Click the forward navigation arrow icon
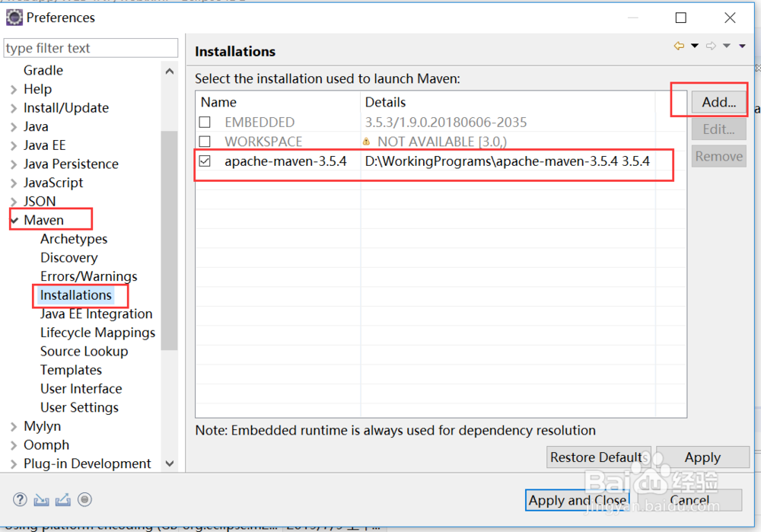 point(711,46)
